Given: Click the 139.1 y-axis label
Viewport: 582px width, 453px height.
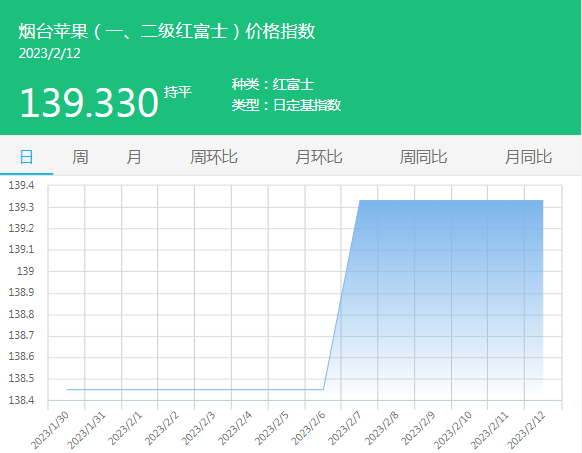Looking at the screenshot, I should coord(21,249).
